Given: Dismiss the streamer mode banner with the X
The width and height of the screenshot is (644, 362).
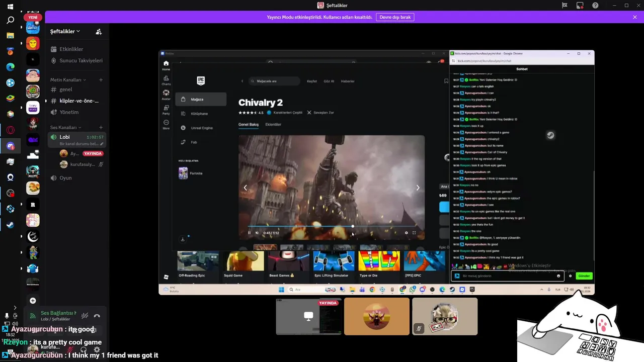Looking at the screenshot, I should (635, 17).
